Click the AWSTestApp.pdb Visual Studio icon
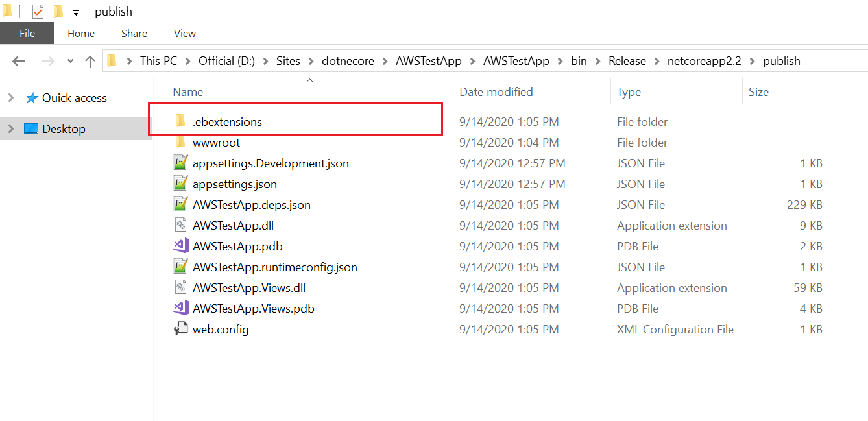Image resolution: width=868 pixels, height=421 pixels. click(180, 247)
